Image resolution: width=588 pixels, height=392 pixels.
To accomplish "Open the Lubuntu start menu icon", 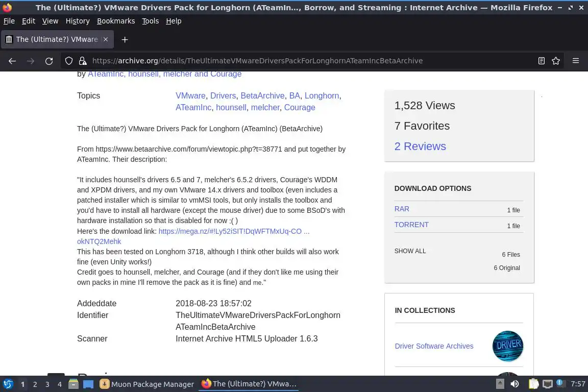I will 8,384.
